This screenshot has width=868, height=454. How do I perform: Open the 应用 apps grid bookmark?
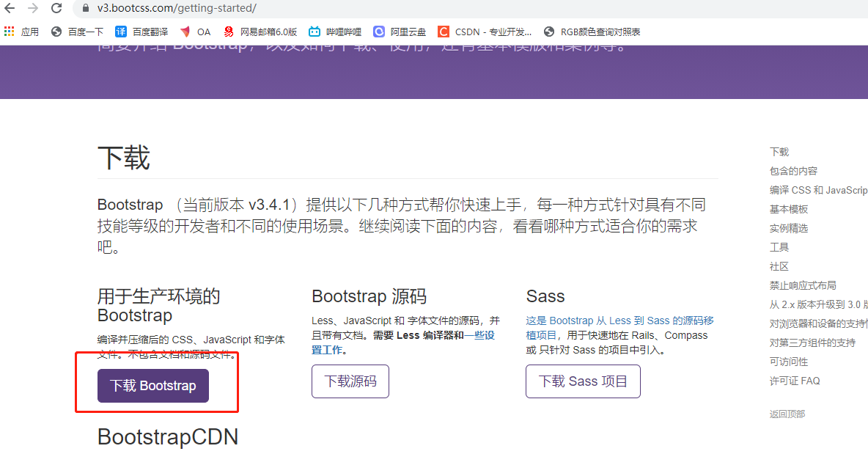click(21, 32)
